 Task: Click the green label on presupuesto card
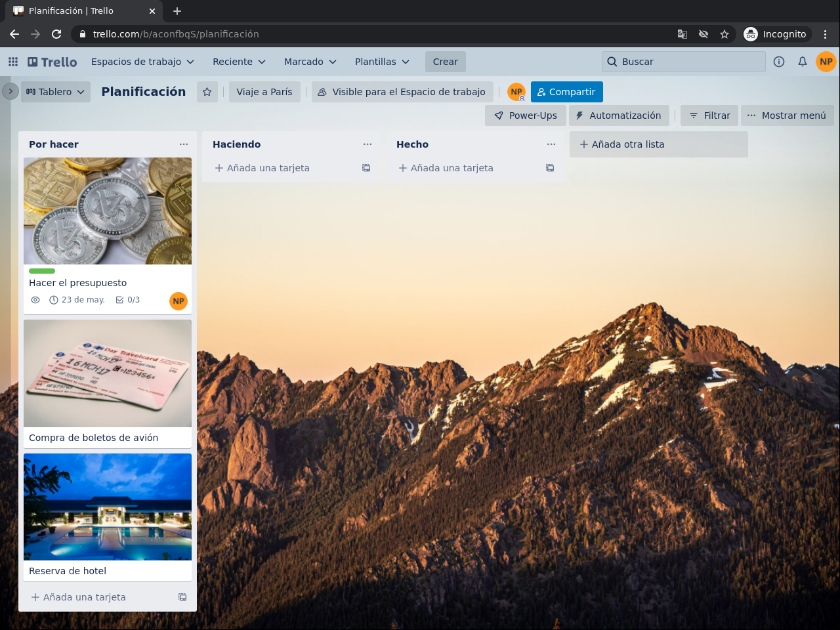(42, 271)
